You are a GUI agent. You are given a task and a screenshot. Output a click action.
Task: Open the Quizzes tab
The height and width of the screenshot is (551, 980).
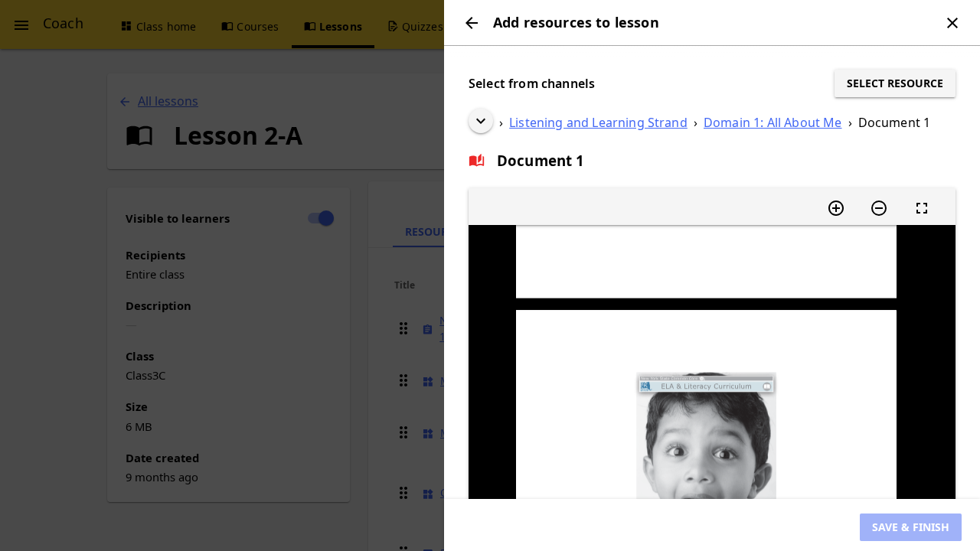(x=416, y=27)
